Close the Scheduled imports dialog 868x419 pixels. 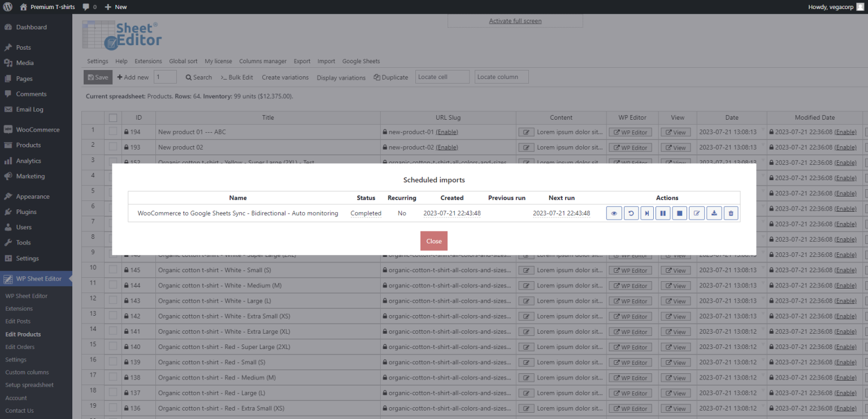433,241
